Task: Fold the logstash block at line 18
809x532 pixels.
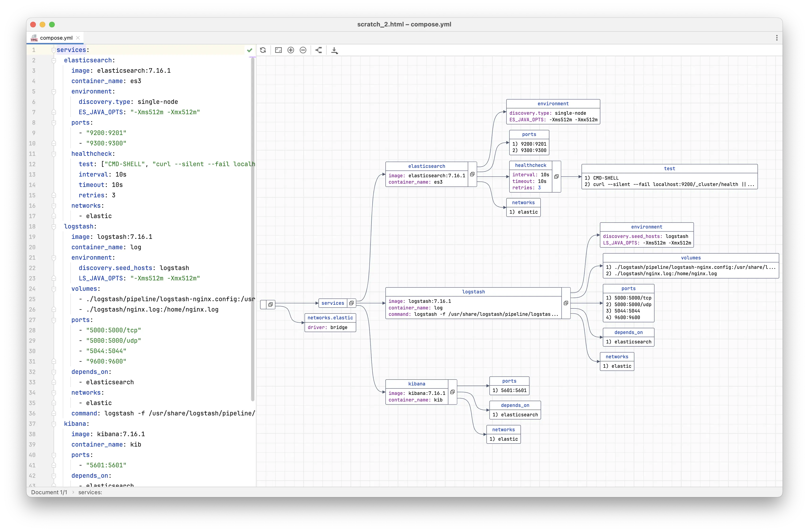Action: tap(54, 227)
